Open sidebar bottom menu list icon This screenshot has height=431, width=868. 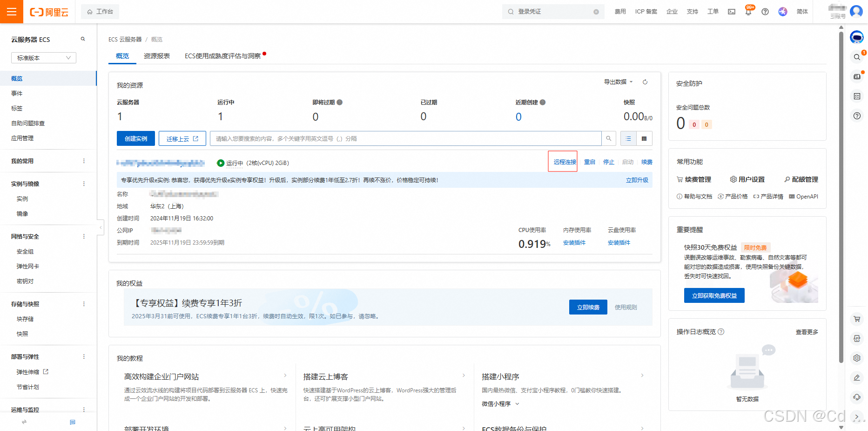73,422
